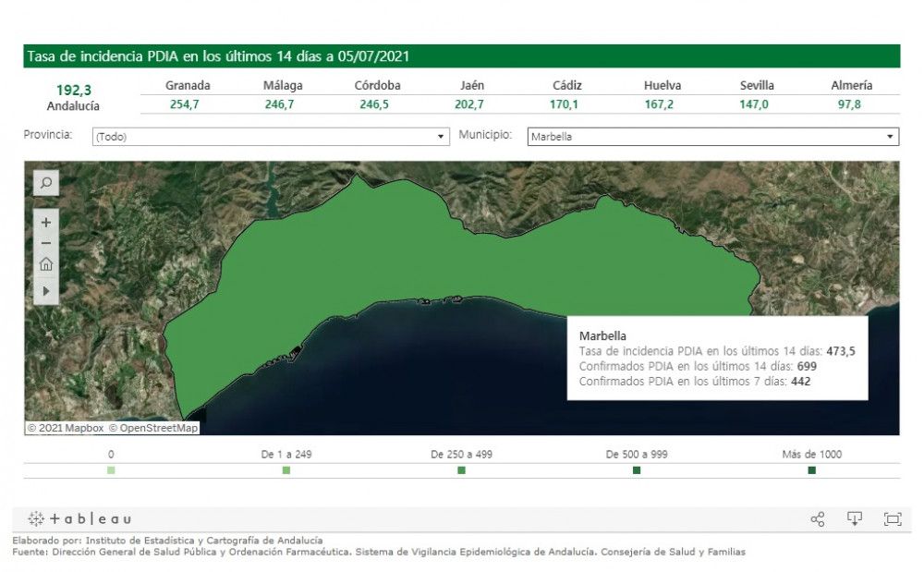Click the De 500 a 999 legend label
The width and height of the screenshot is (924, 572).
pos(637,455)
